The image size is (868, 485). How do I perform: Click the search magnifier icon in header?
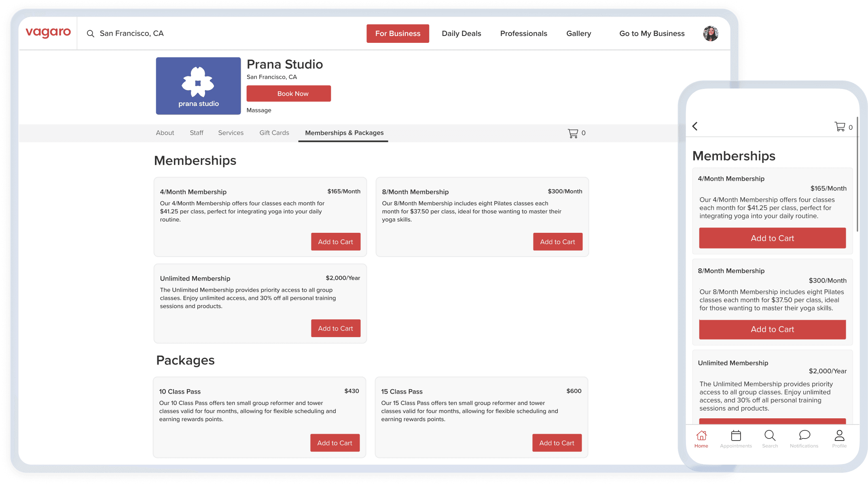point(90,34)
